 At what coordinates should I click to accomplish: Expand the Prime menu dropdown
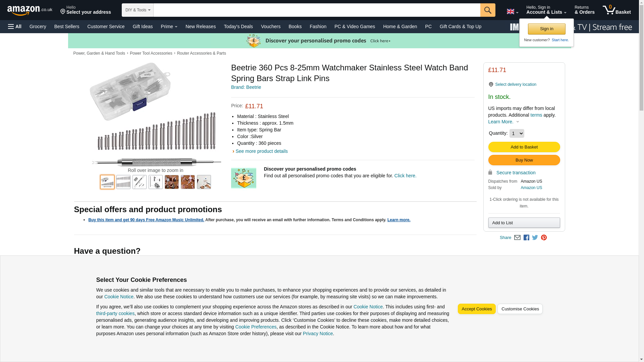tap(169, 26)
